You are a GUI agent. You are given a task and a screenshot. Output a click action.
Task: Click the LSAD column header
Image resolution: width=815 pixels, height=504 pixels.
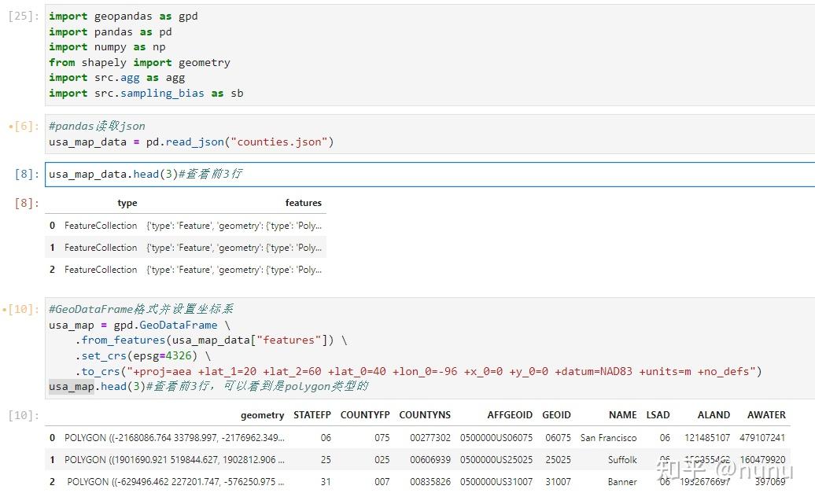[658, 415]
